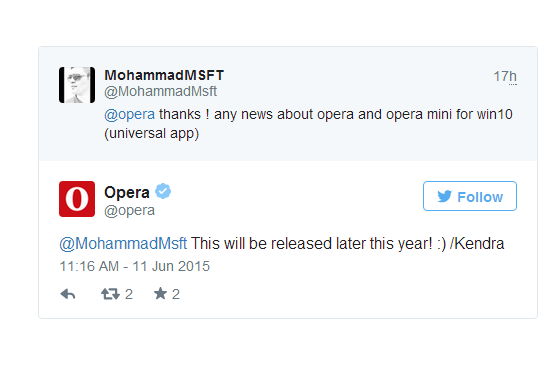
Task: Click the @opera handle below Opera
Action: [x=129, y=210]
